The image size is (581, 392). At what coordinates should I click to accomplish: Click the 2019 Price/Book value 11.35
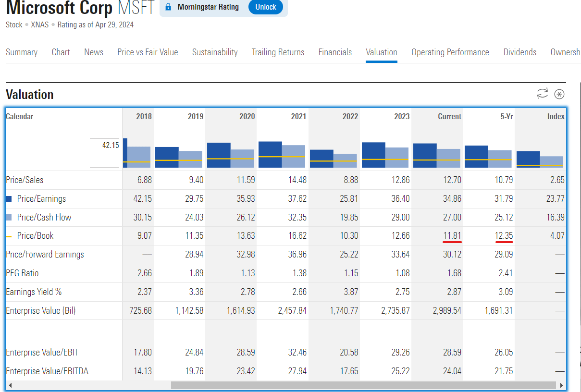click(x=195, y=236)
